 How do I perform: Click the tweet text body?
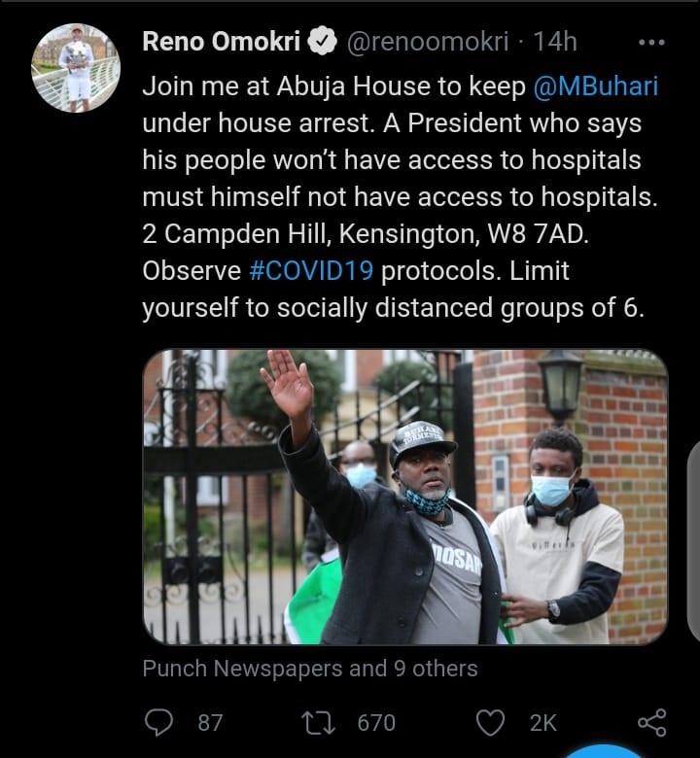(x=399, y=194)
